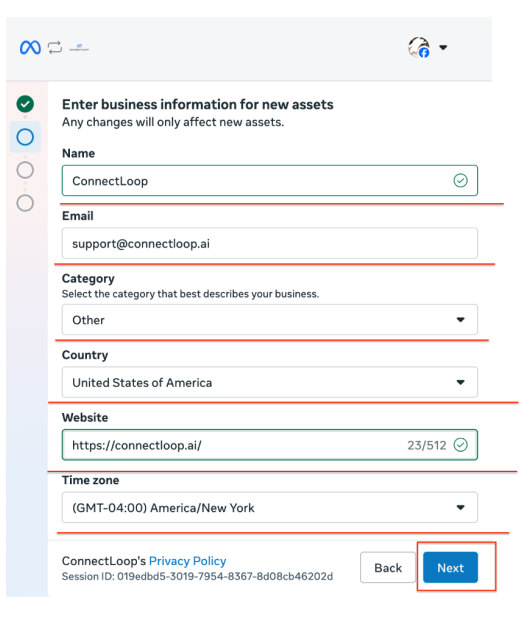The width and height of the screenshot is (524, 621).
Task: Click the green check in Website field
Action: point(460,445)
